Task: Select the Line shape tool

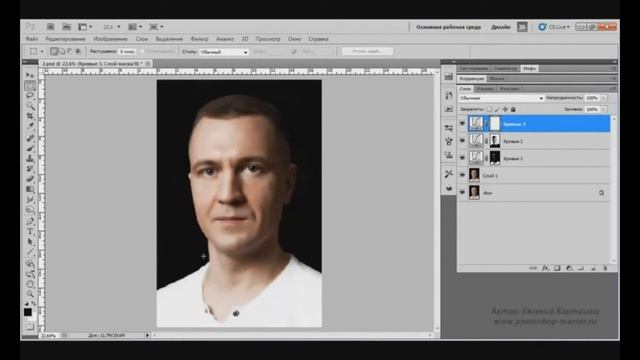Action: pos(30,252)
